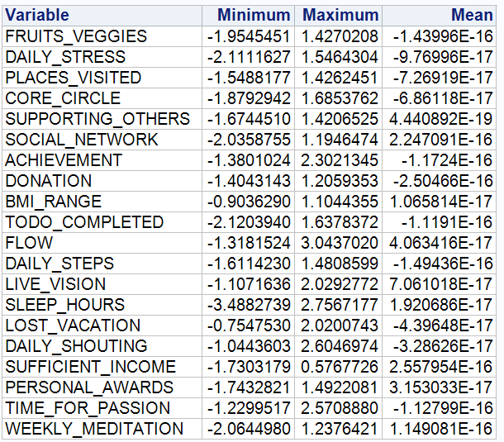
Task: Click mean value 2.557954E-16
Action: 439,367
